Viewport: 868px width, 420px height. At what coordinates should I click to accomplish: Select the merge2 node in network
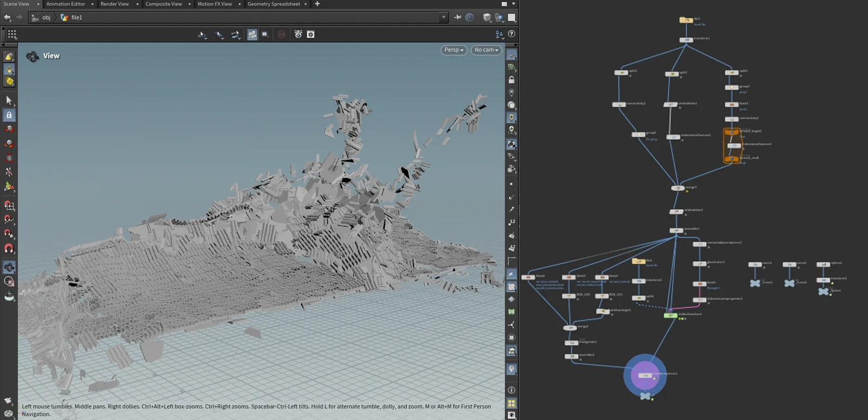[570, 327]
